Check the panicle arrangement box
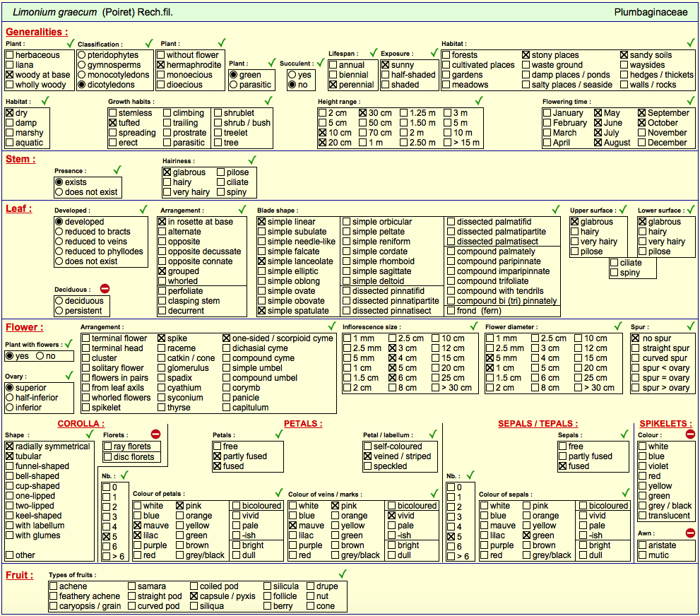 pos(226,397)
